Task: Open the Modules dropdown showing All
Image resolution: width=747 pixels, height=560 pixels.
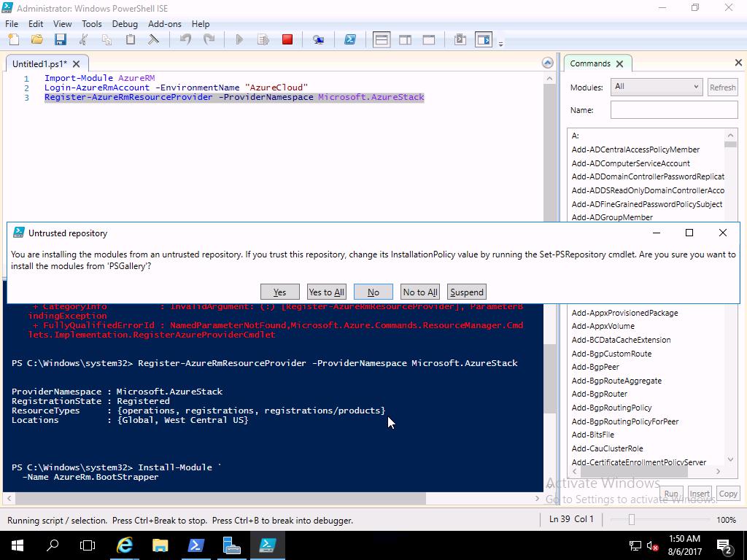Action: (657, 87)
